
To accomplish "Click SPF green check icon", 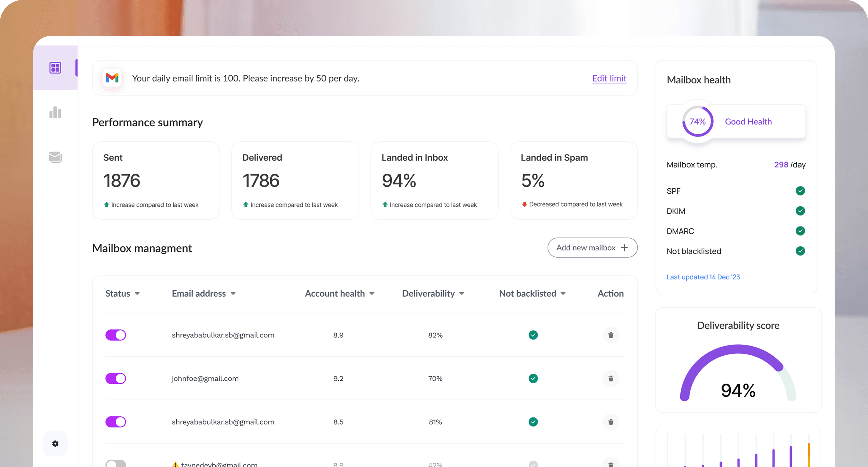I will (800, 191).
